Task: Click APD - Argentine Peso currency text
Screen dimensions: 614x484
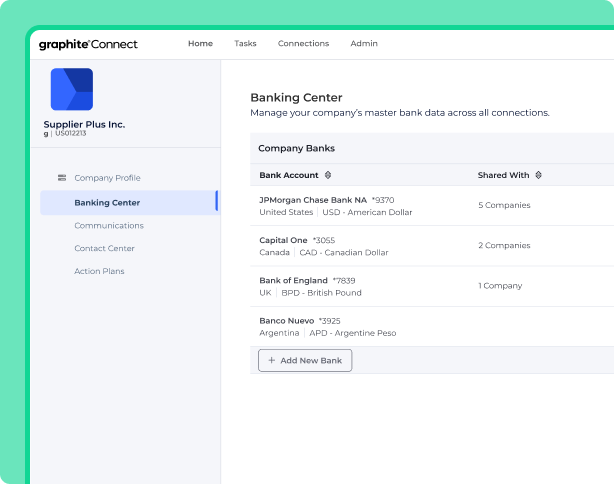Action: click(353, 333)
